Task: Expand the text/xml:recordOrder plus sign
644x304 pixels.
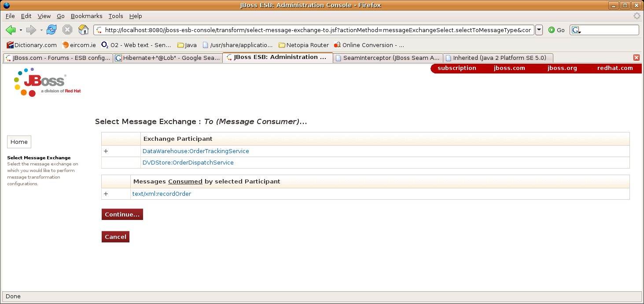Action: click(106, 194)
